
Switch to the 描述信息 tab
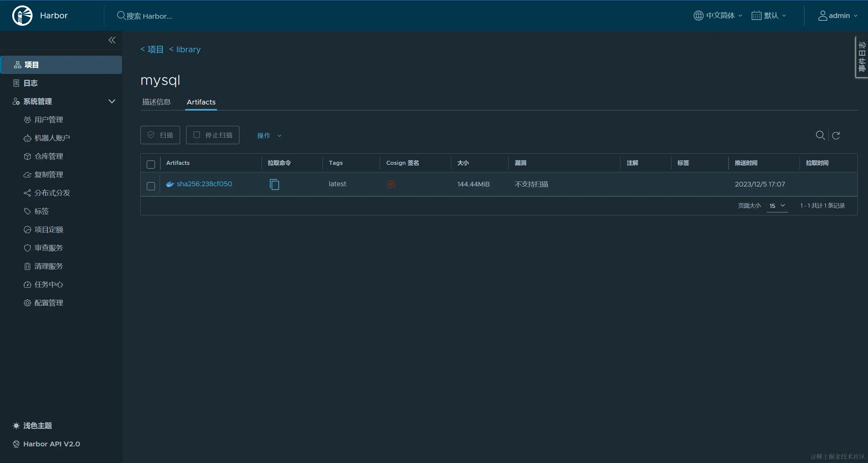point(156,102)
